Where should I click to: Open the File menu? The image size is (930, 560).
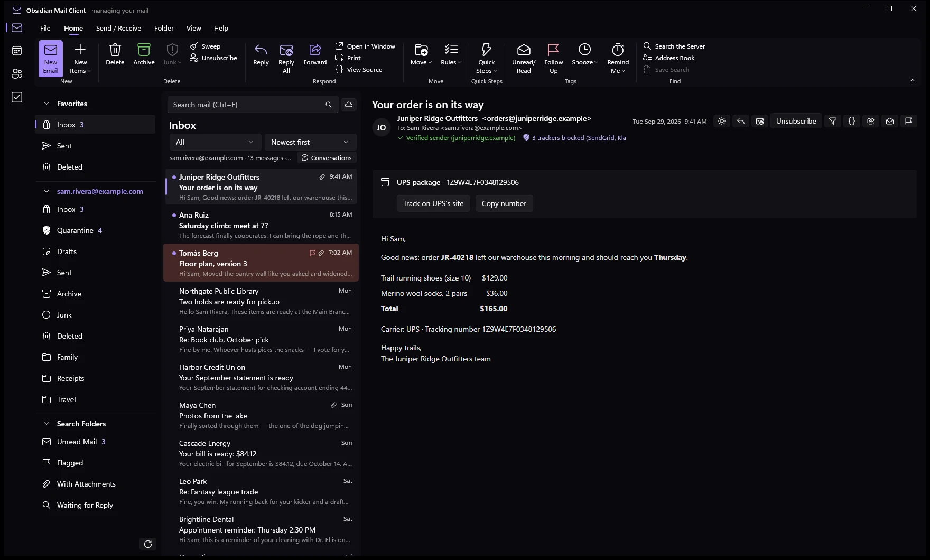pos(45,29)
